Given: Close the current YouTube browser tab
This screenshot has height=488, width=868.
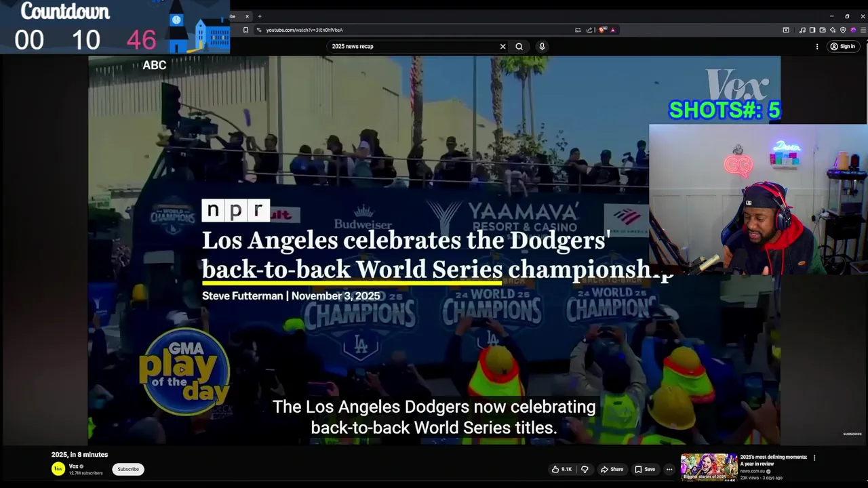Looking at the screenshot, I should (247, 16).
